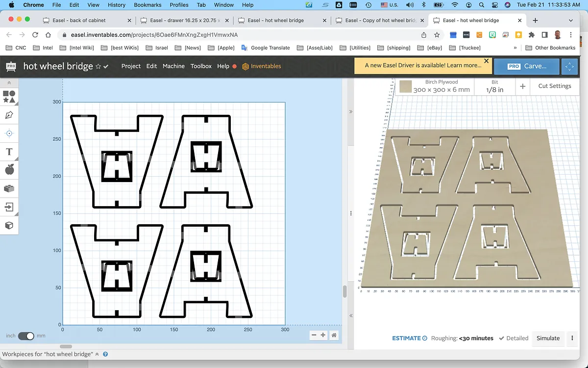
Task: Click the Birch Plywood material swatch
Action: point(405,86)
